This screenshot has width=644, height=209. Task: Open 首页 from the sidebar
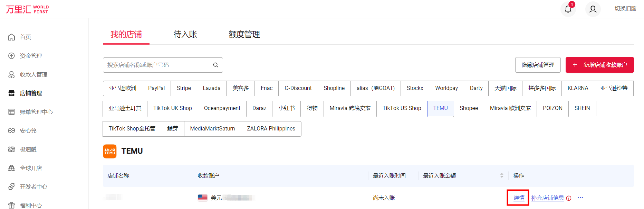(x=26, y=37)
